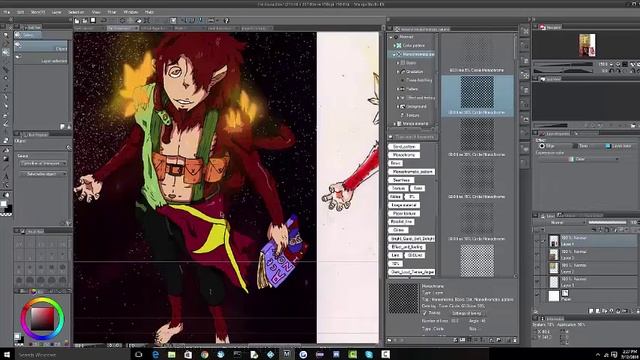Click the Save icon in the toolbar
This screenshot has height=360, width=640.
(93, 20)
